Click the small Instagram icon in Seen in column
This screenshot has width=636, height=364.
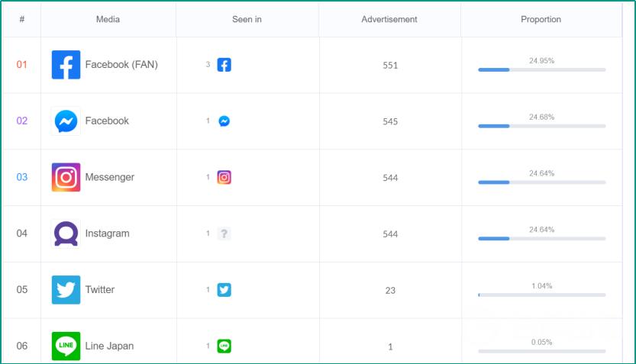point(224,177)
